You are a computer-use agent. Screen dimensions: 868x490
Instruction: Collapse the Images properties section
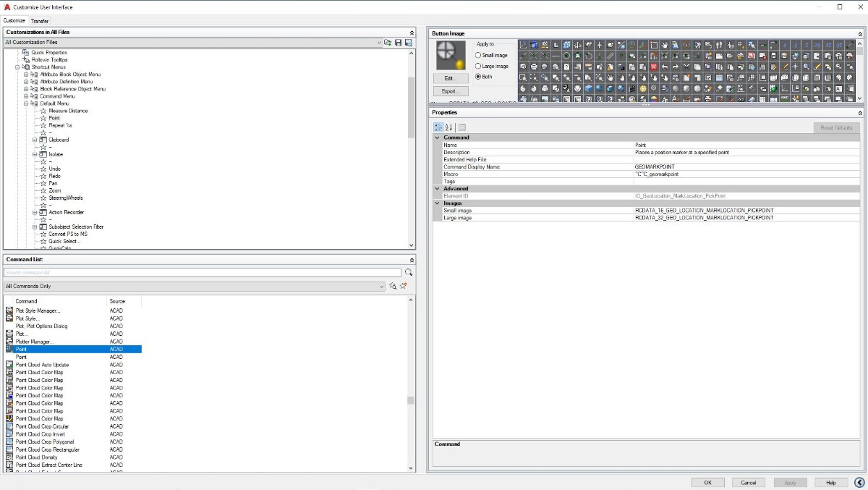(437, 203)
